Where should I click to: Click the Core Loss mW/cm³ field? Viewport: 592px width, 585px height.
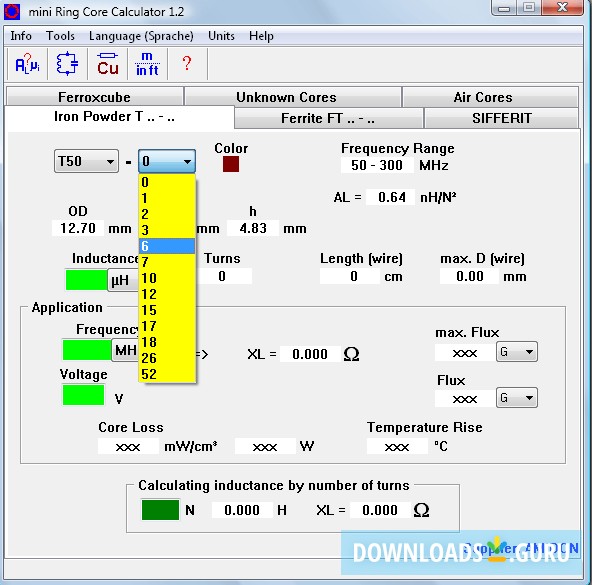click(128, 446)
